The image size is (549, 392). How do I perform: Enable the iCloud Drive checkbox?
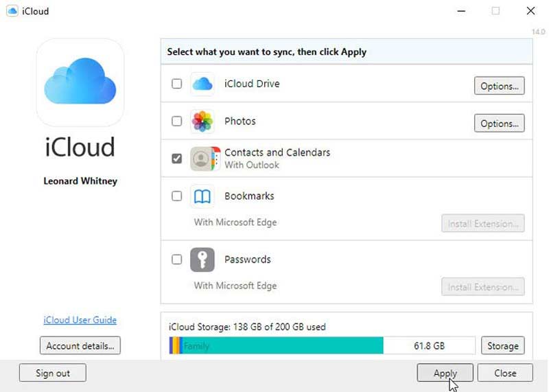click(x=177, y=84)
